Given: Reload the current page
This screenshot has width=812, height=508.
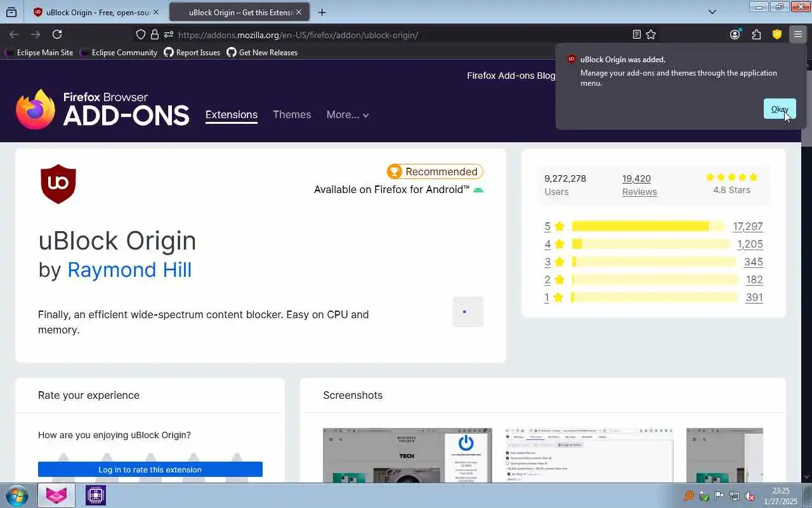Looking at the screenshot, I should pyautogui.click(x=57, y=34).
